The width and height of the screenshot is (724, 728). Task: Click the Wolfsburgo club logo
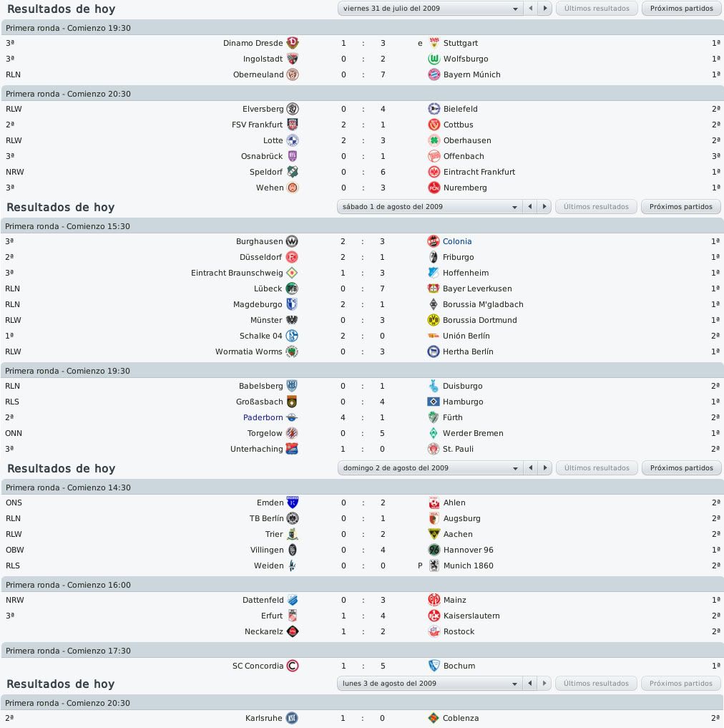(434, 59)
